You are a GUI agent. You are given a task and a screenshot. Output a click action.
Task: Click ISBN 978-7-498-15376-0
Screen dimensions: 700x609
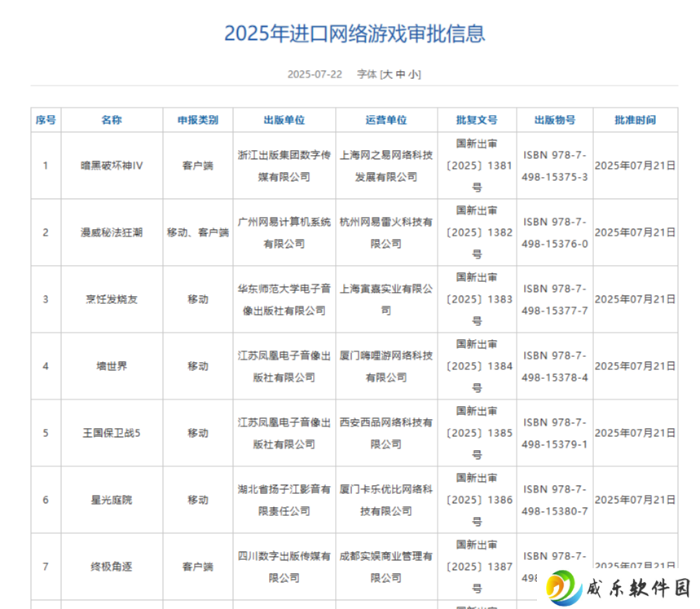click(x=555, y=233)
